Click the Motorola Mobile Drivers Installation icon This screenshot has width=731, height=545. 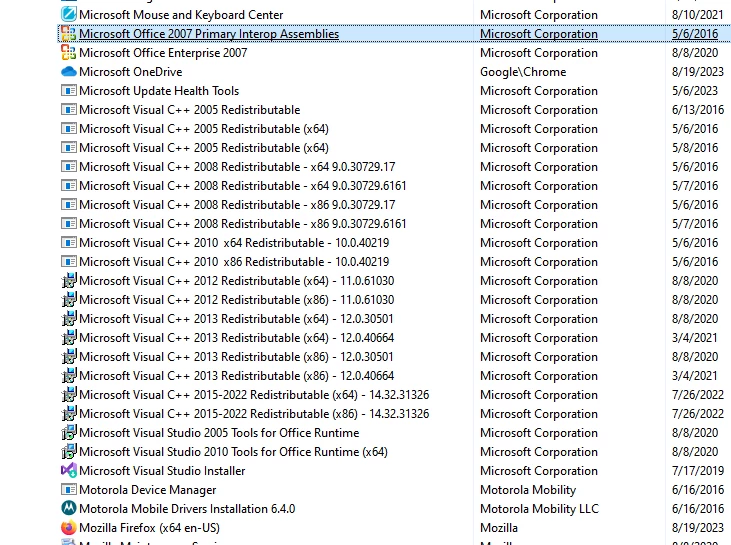coord(69,509)
